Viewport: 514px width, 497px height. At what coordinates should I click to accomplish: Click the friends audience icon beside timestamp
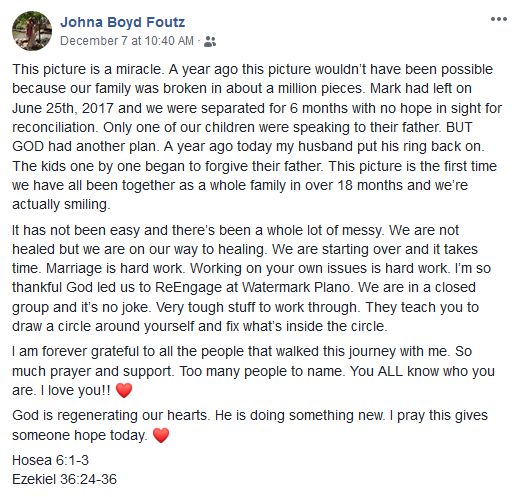tap(210, 41)
